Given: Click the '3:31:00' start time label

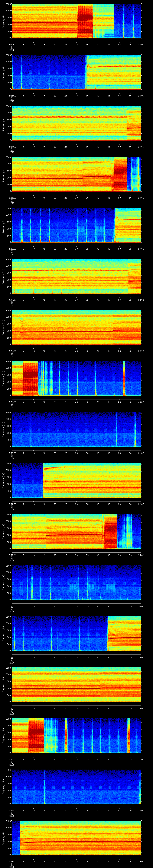Looking at the screenshot, I should tap(12, 504).
